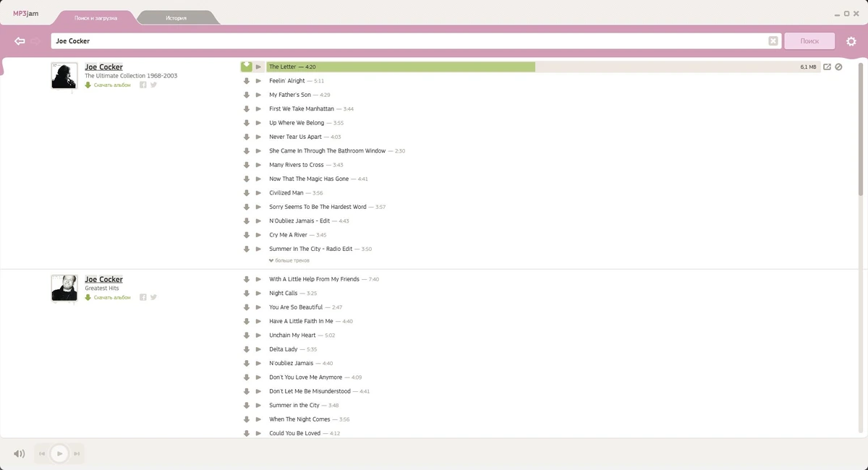This screenshot has width=868, height=470.
Task: Share Greatest Hits album on Facebook
Action: pos(143,297)
